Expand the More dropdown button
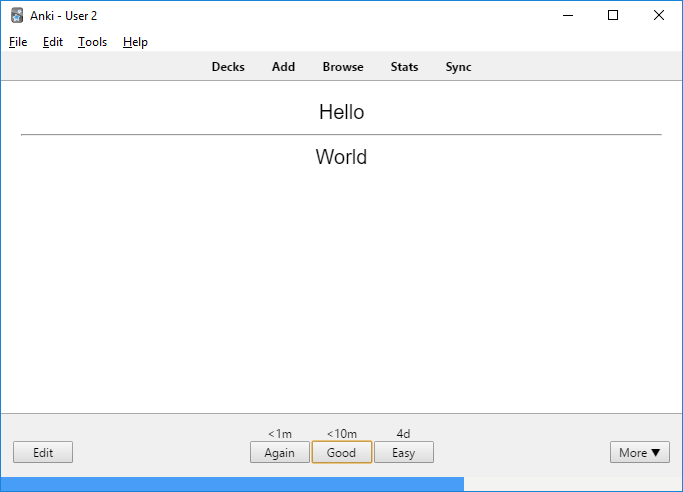Image resolution: width=683 pixels, height=492 pixels. point(639,453)
